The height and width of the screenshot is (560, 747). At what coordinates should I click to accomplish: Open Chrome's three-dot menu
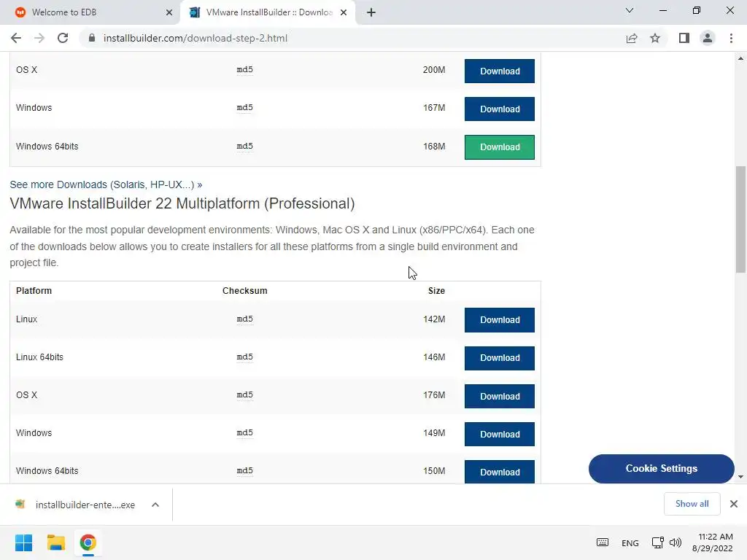point(731,38)
